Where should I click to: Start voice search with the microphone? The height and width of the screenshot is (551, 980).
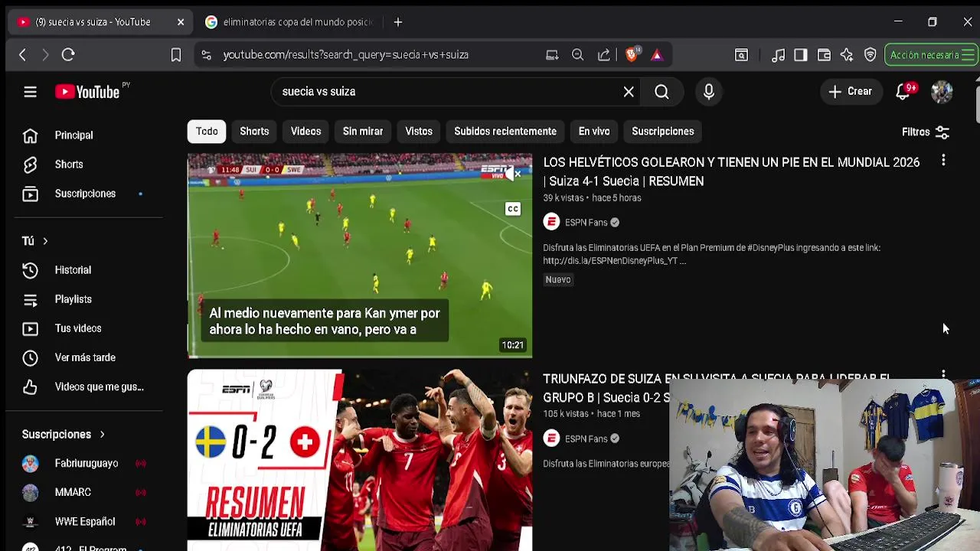point(709,92)
